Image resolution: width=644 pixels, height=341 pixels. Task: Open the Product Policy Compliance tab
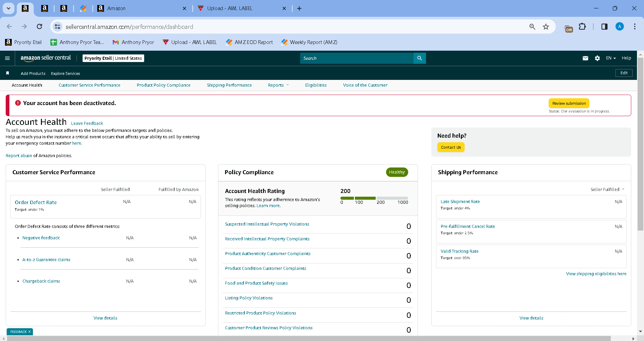[x=164, y=85]
